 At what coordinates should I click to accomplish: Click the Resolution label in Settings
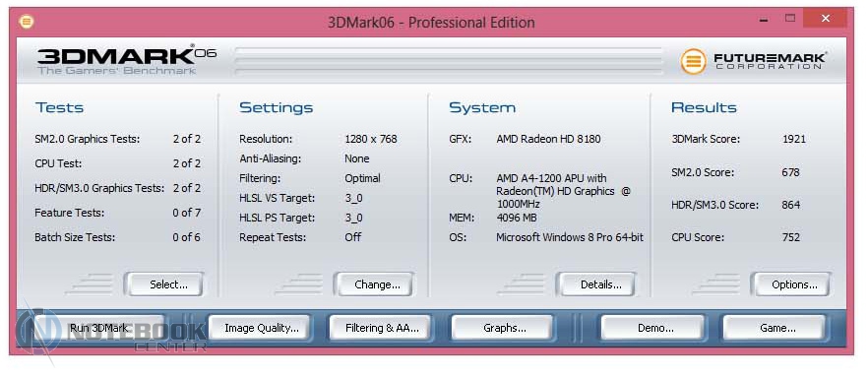(x=265, y=139)
